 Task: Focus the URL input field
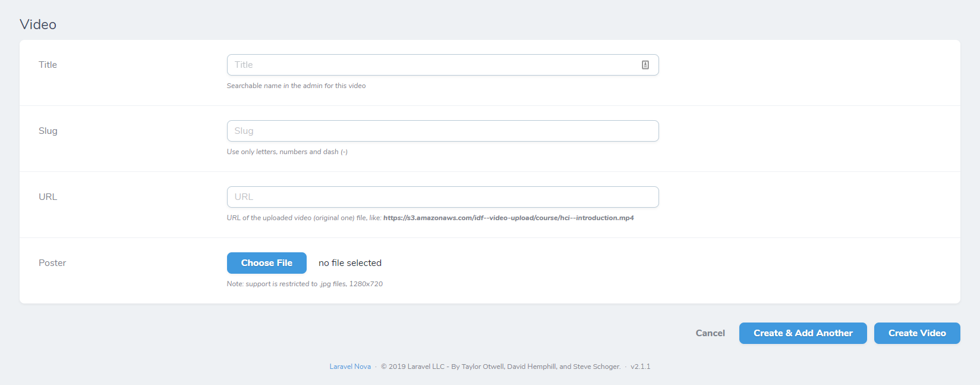point(443,197)
